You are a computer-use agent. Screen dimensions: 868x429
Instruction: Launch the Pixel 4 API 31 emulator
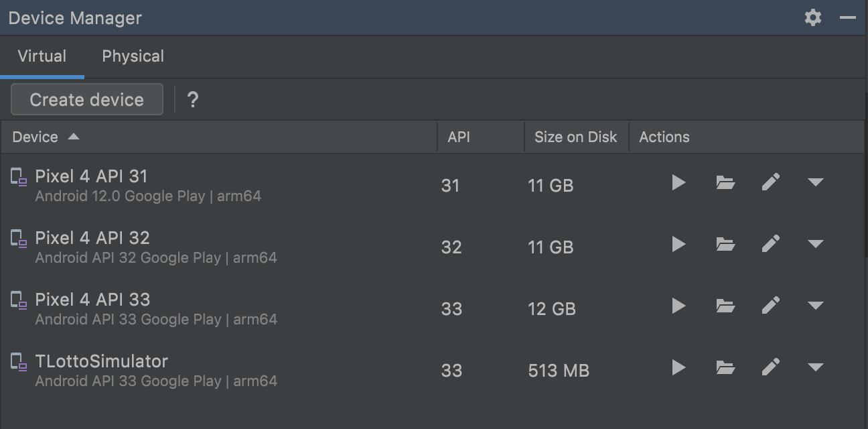[678, 182]
